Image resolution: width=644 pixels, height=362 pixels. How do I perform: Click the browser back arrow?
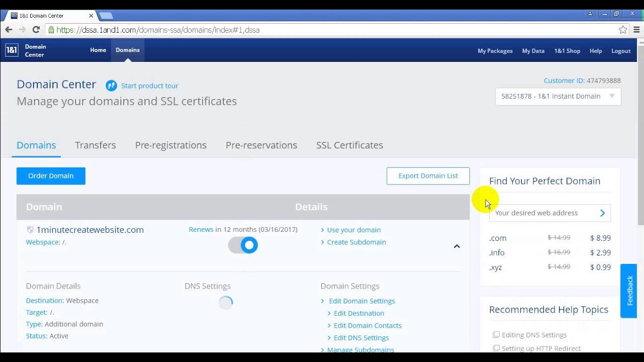[x=9, y=30]
